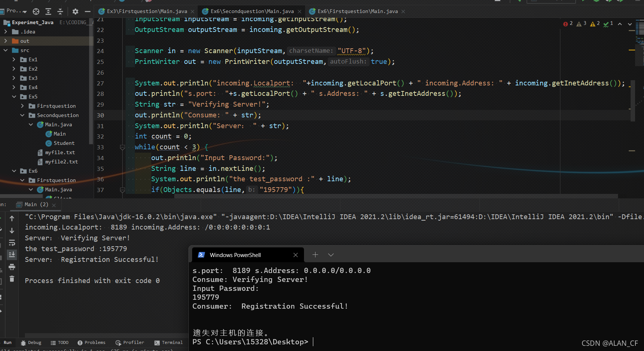Screen dimensions: 644x351
Task: Switch to Ex6\Secondquestion\Main.java tab
Action: point(252,12)
